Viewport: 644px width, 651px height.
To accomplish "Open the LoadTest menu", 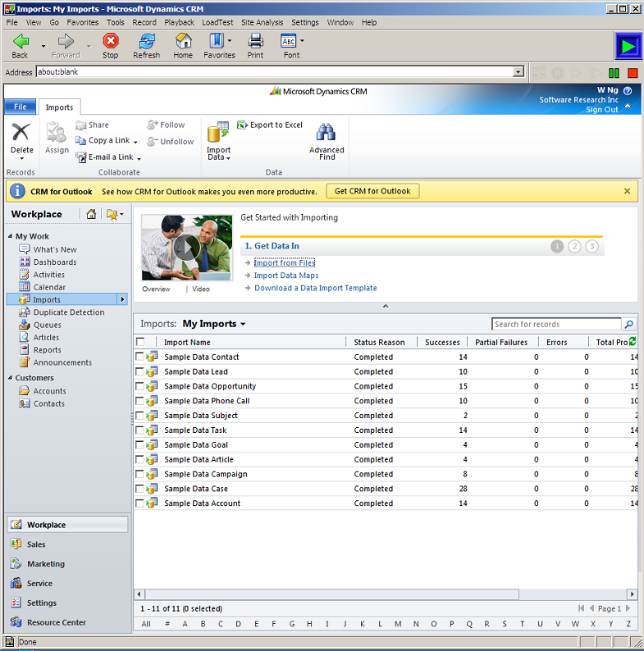I will [217, 22].
